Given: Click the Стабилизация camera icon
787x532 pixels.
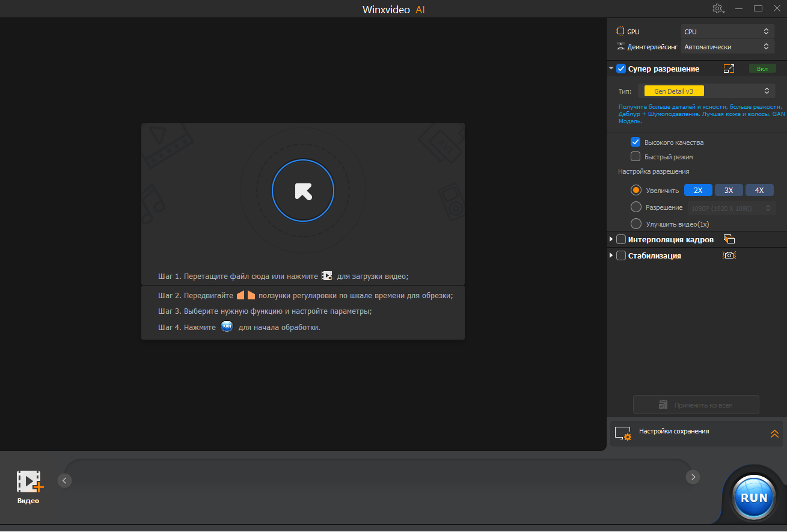Looking at the screenshot, I should click(729, 255).
